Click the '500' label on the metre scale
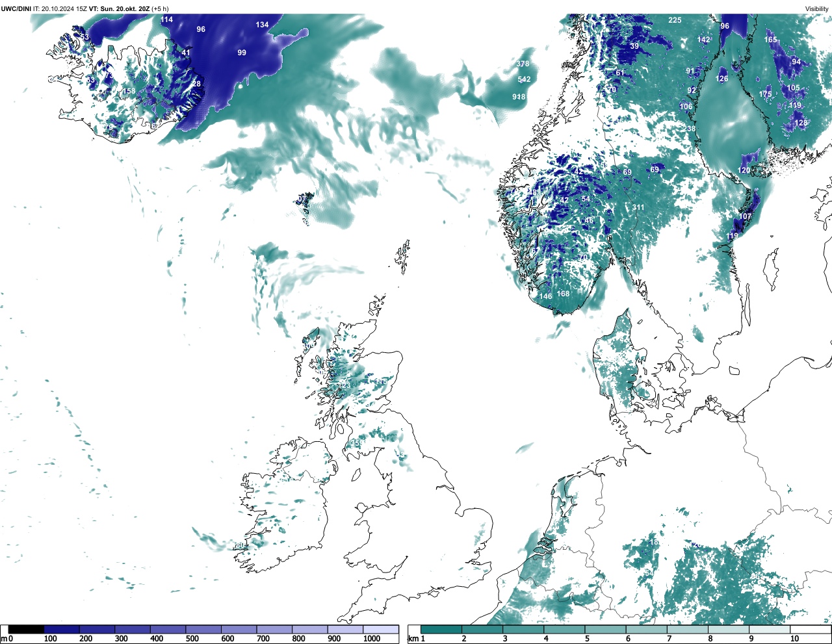 point(192,639)
